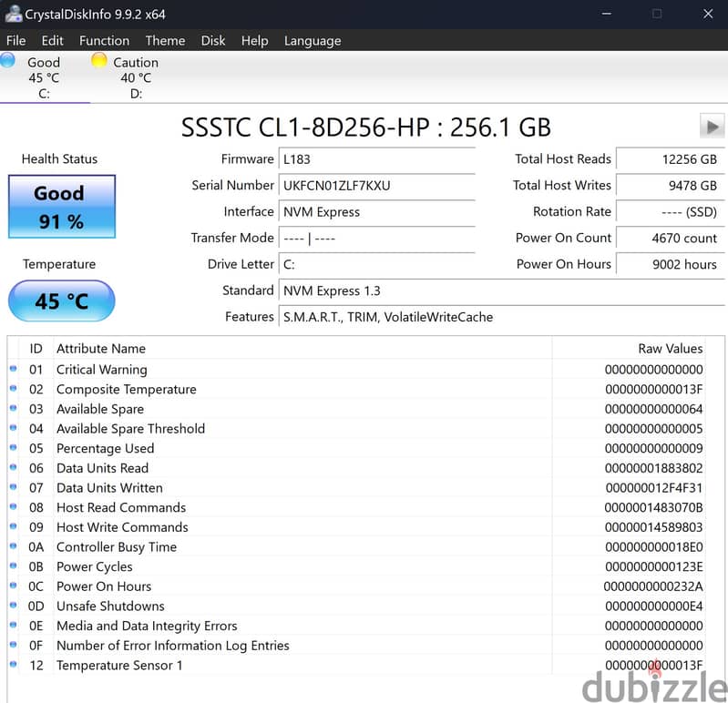Click raw value 0000001883802 of Data Units Read

(653, 468)
